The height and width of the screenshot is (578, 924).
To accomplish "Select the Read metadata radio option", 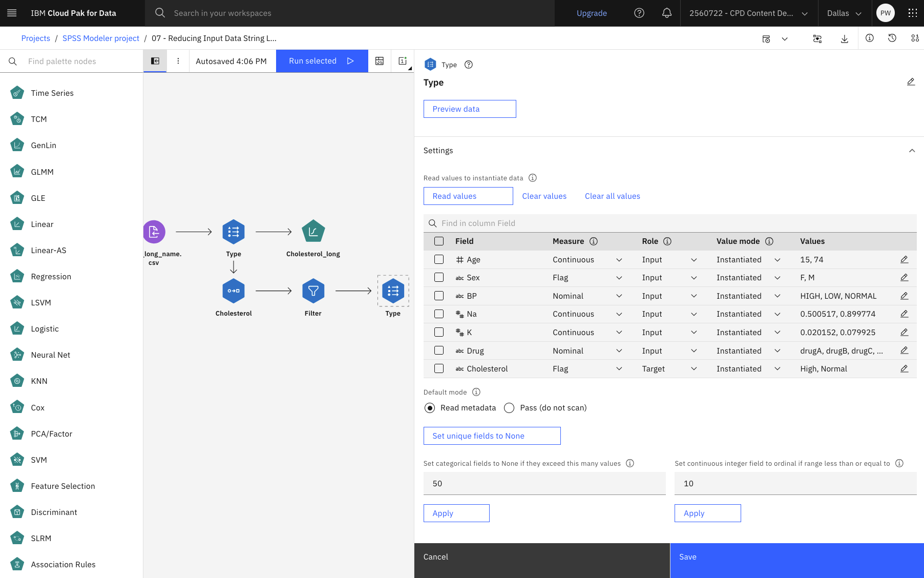I will click(430, 408).
